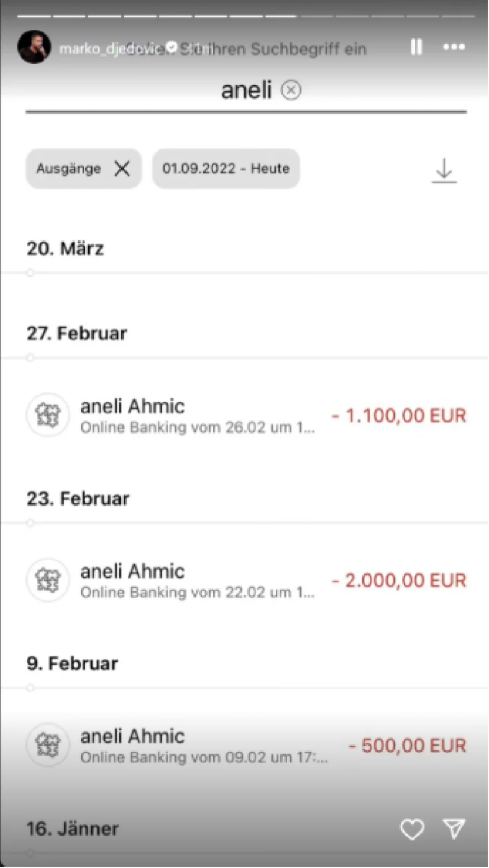Click transaction icon for 9. Februar payment
Image resolution: width=489 pixels, height=868 pixels.
(x=48, y=745)
